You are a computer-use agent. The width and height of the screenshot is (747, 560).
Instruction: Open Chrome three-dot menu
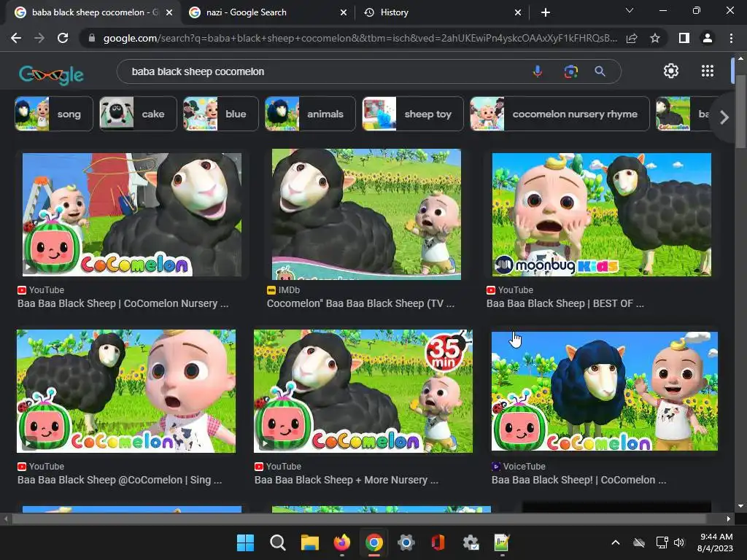tap(731, 38)
